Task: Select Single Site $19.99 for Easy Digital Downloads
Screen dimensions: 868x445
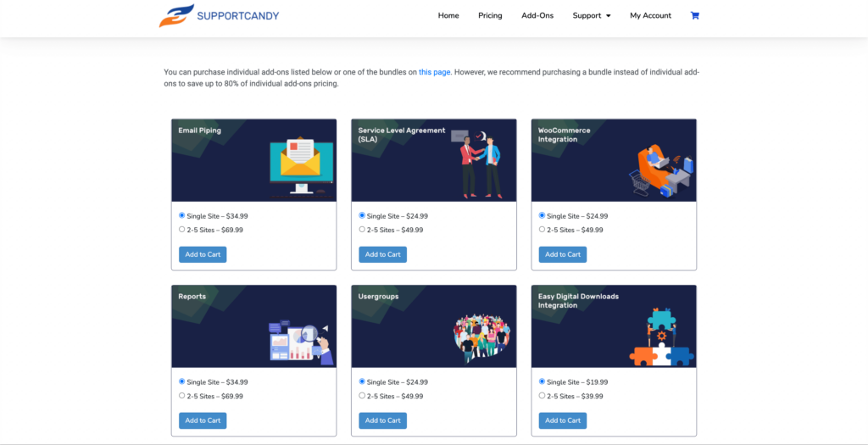Action: point(542,381)
